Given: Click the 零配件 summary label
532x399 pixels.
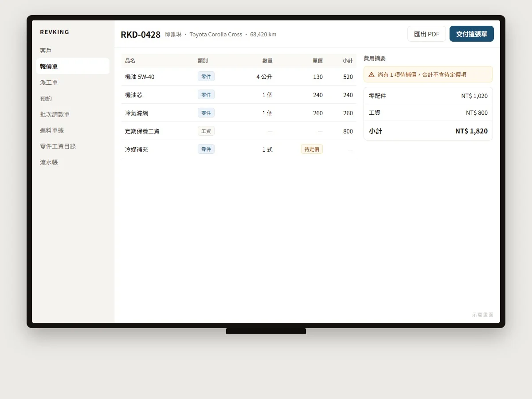Looking at the screenshot, I should (378, 96).
